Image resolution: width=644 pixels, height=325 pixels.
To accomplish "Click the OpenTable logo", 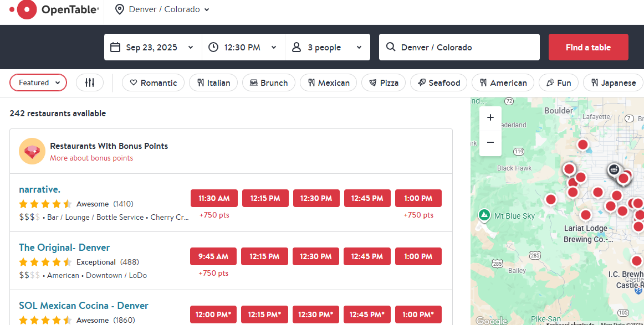I will tap(54, 9).
